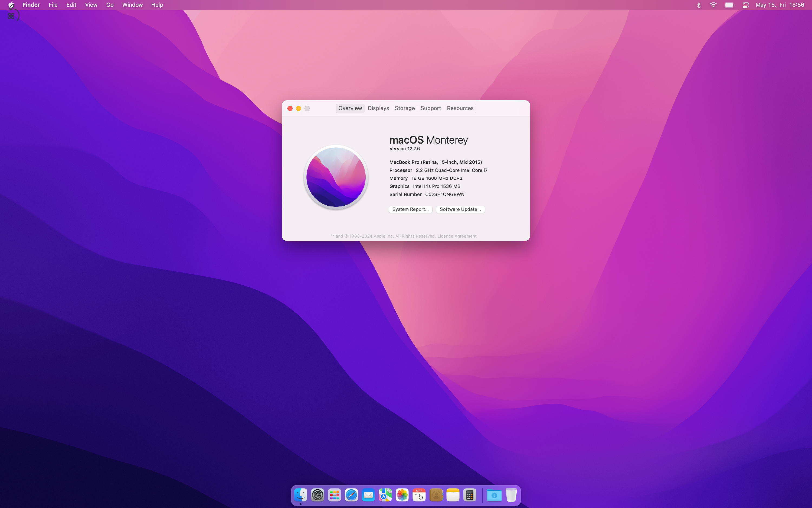Open the Licence Agreement link
The width and height of the screenshot is (812, 508).
tap(457, 236)
